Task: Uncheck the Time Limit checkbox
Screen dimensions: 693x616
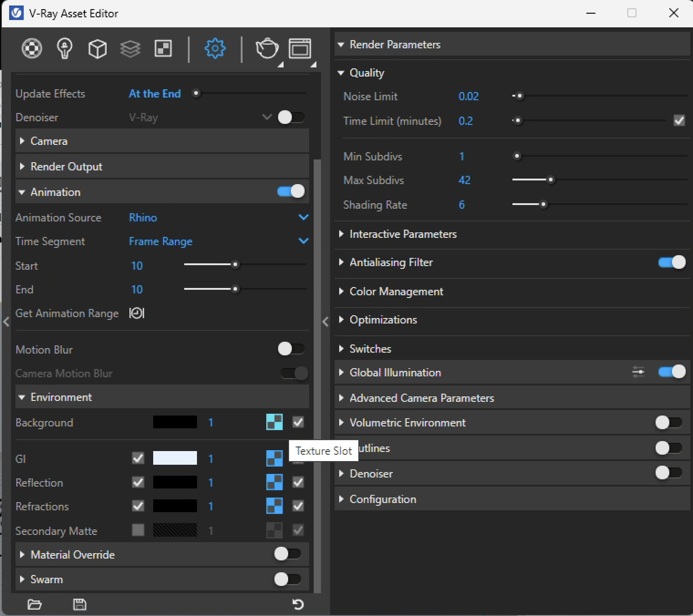Action: tap(679, 121)
